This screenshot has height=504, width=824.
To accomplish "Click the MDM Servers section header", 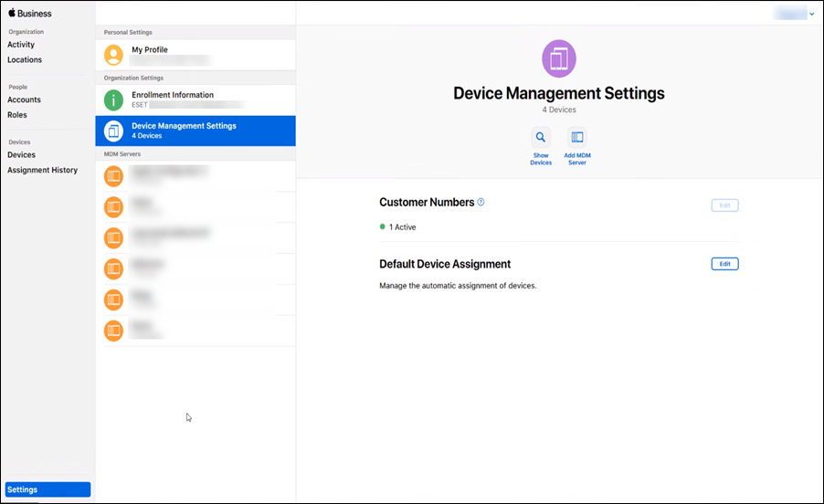I will [121, 154].
